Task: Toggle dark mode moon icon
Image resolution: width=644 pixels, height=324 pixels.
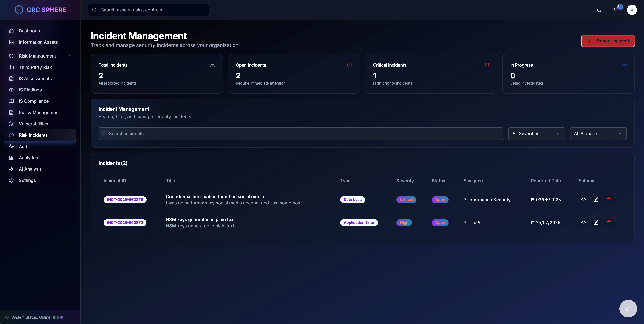Action: (599, 10)
